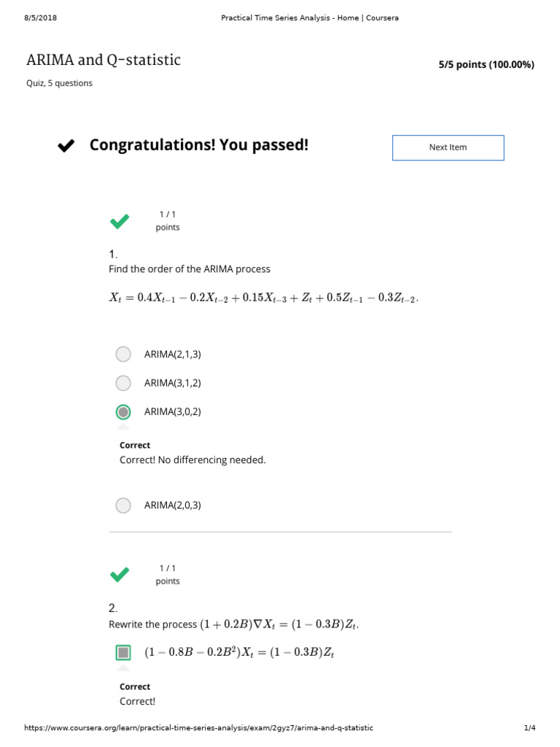560x747 pixels.
Task: Select the ARIMA(3,0,2) radio option
Action: (x=123, y=411)
